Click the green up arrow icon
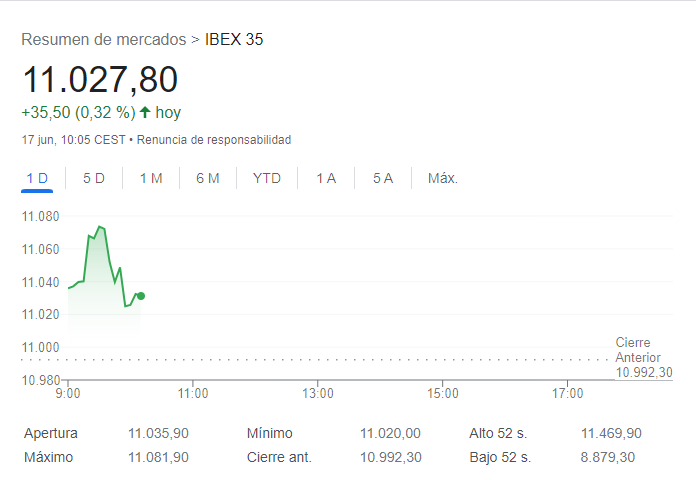 145,112
